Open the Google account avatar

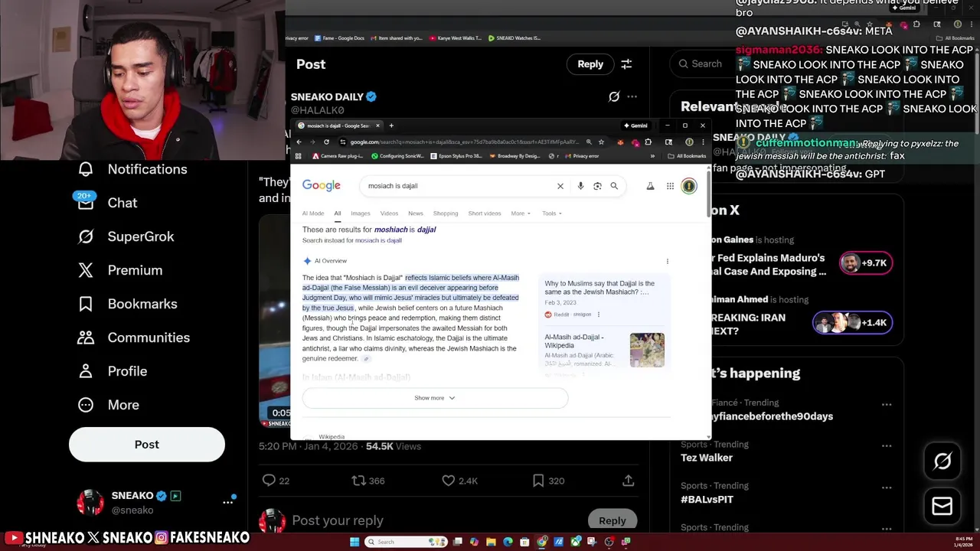point(689,186)
